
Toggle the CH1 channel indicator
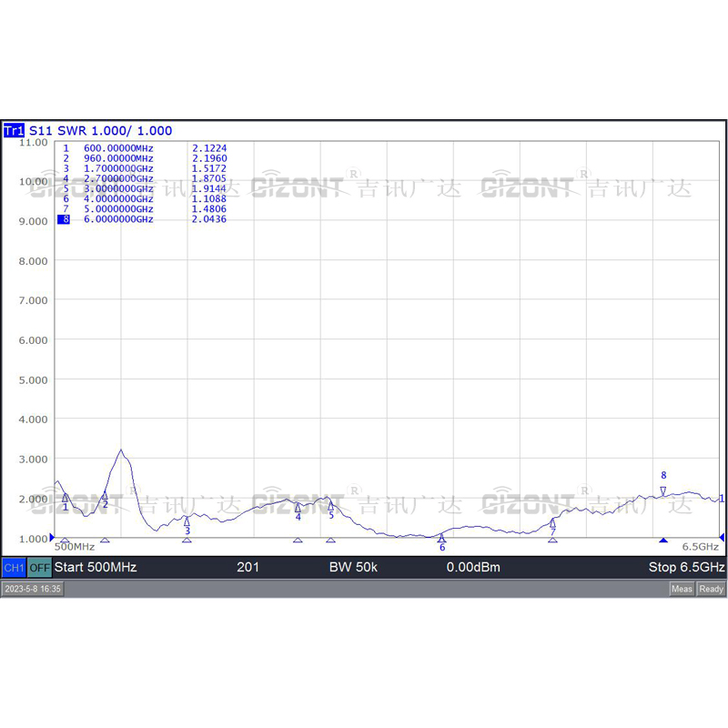pos(14,567)
